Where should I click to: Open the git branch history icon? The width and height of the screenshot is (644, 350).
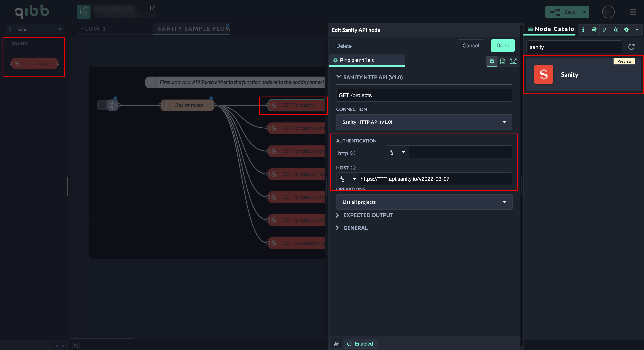tap(605, 30)
